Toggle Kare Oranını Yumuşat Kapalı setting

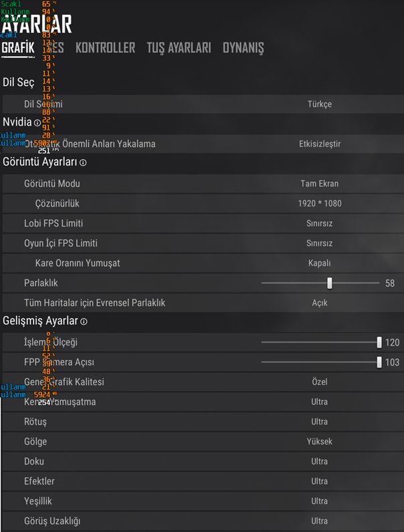pyautogui.click(x=319, y=263)
